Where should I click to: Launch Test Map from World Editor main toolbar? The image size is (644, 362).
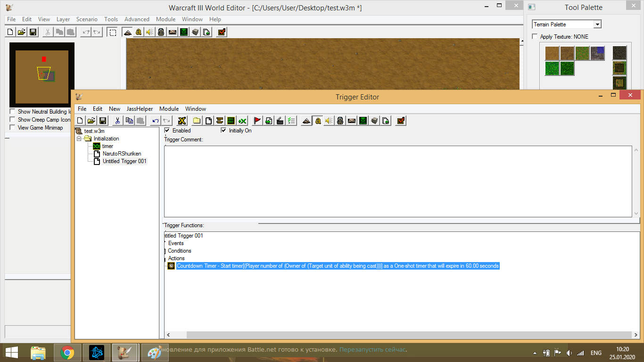[x=222, y=32]
